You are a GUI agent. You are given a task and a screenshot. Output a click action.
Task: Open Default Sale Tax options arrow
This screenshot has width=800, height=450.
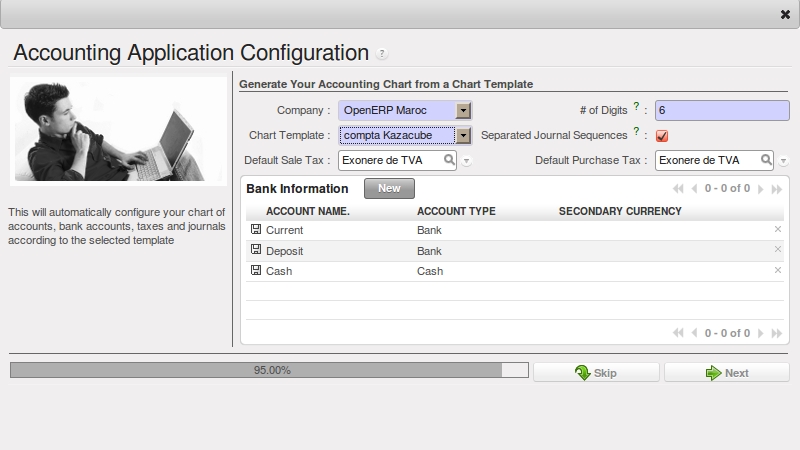467,161
